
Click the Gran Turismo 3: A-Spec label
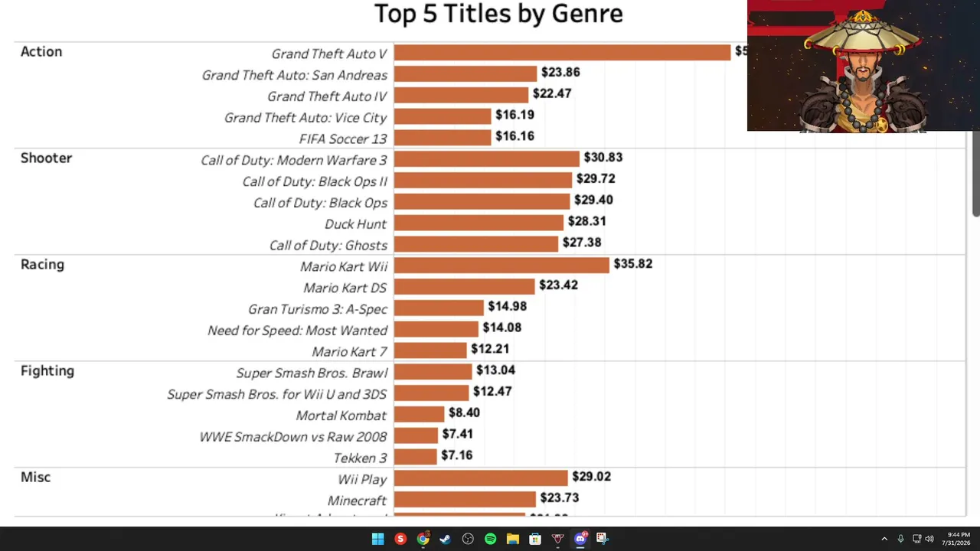coord(318,309)
